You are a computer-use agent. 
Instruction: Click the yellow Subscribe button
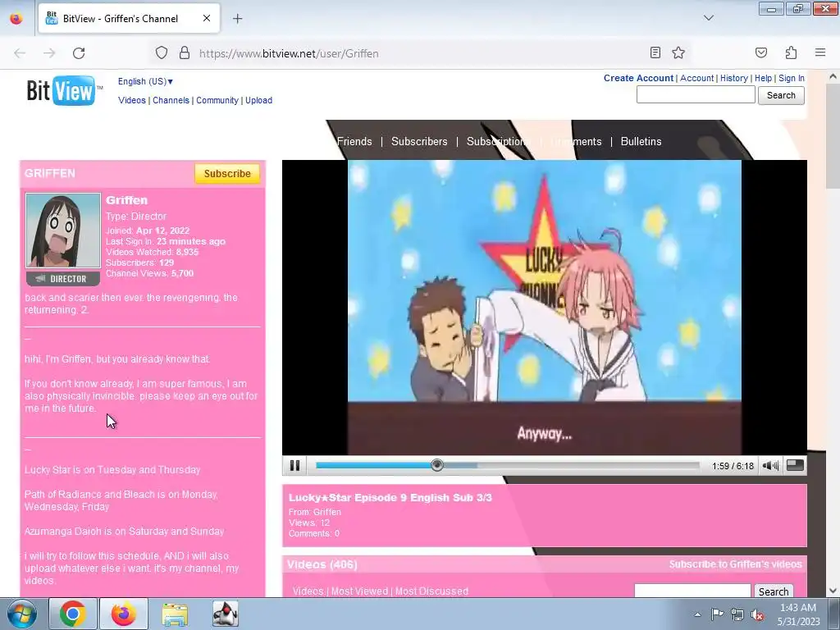click(x=227, y=174)
